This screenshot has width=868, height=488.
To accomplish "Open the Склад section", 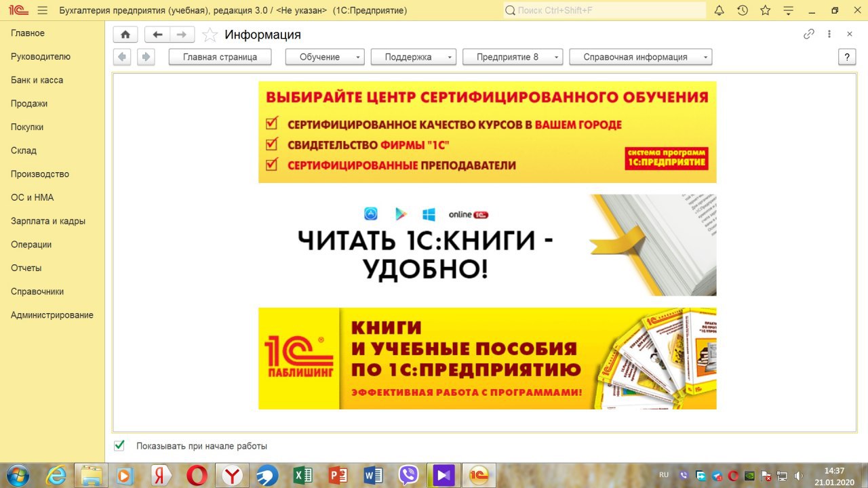I will [x=24, y=150].
